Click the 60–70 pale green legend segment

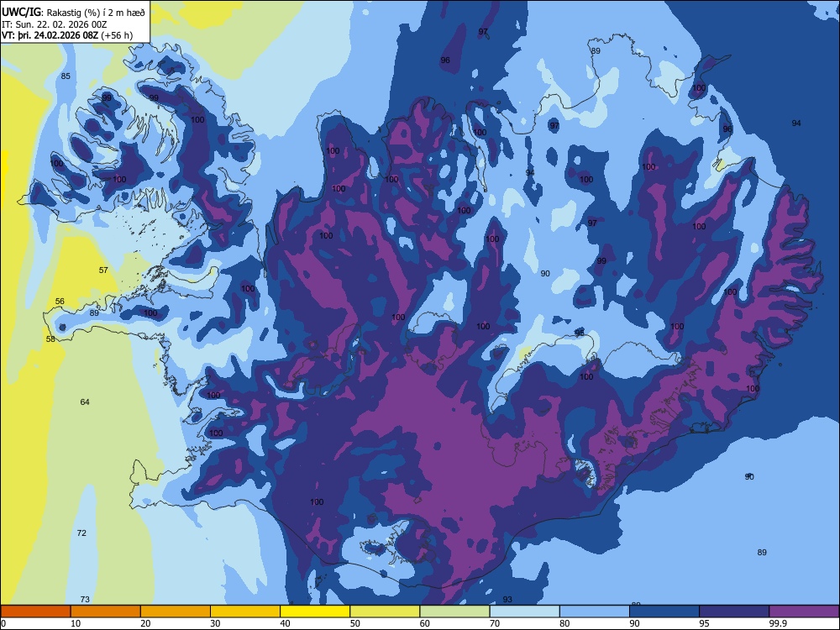(x=454, y=612)
